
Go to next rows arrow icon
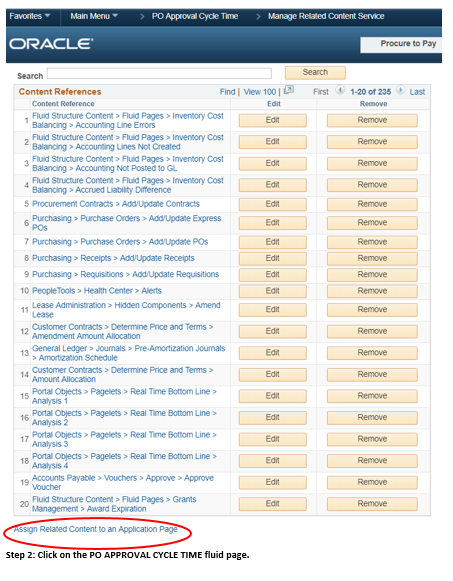(400, 90)
